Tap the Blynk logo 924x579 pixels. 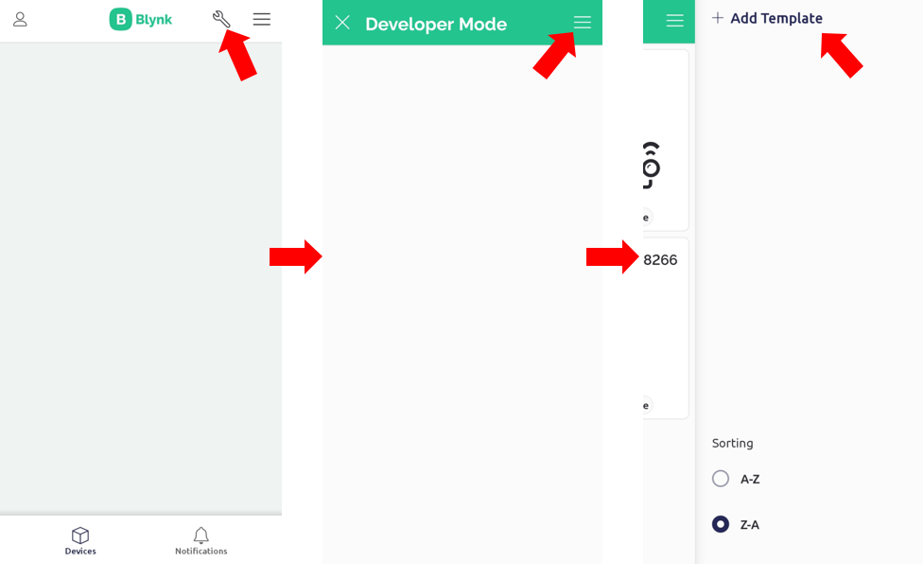pyautogui.click(x=140, y=18)
